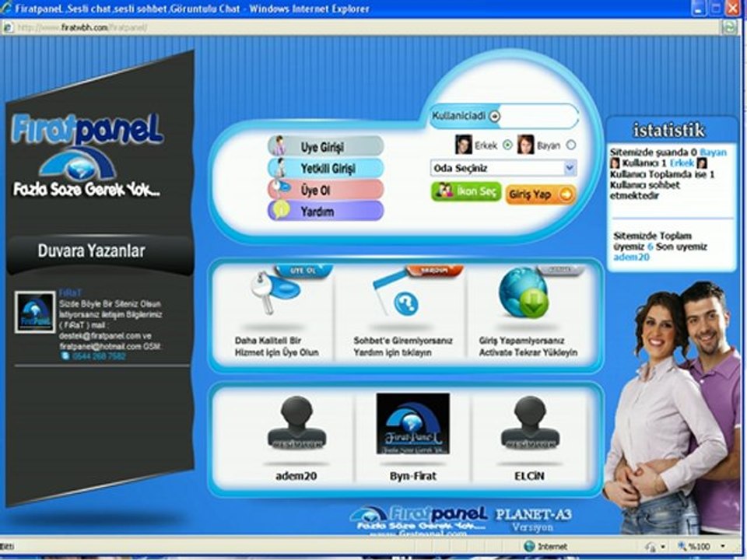Click the refresh icon beside address bar
Screen dimensions: 747x560
click(729, 28)
